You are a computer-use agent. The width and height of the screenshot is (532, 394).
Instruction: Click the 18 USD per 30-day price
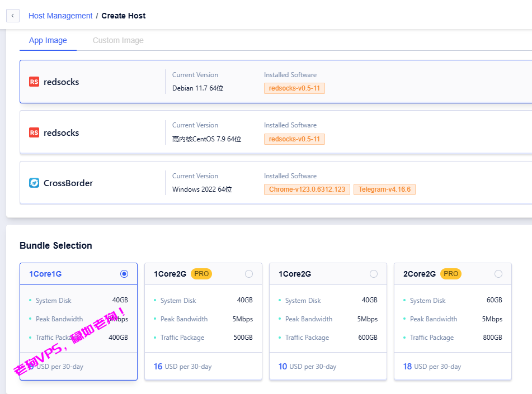(432, 367)
